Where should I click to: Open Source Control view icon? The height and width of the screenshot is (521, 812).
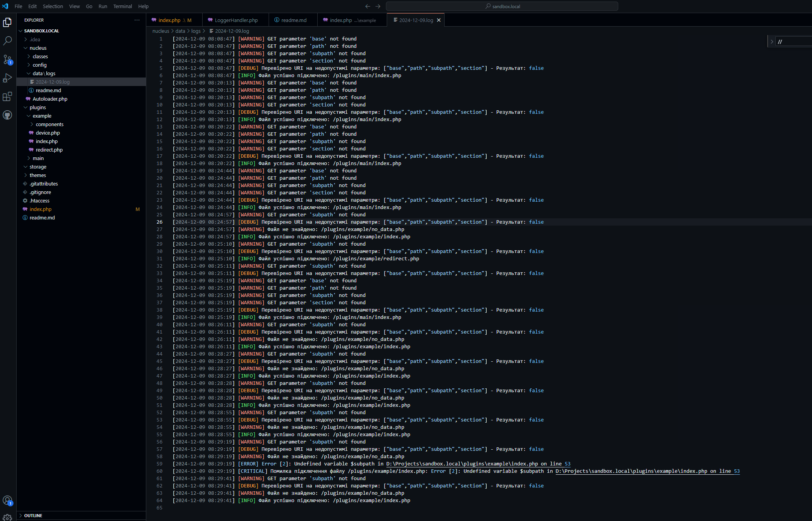(7, 59)
